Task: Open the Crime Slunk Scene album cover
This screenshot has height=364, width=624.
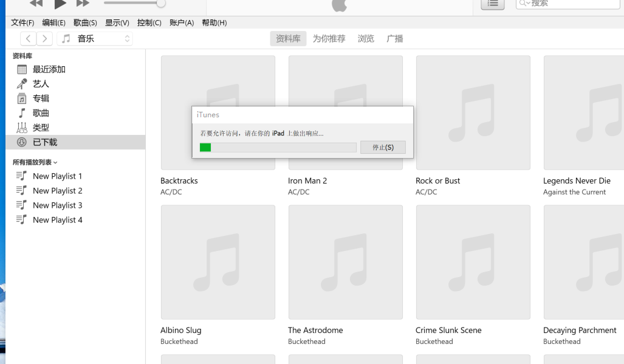Action: pos(473,262)
